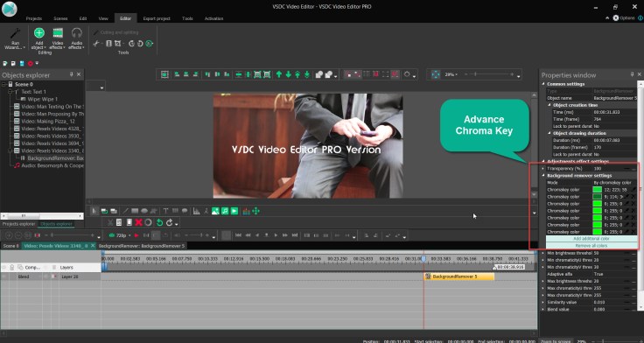
Task: Pin the Objects explorer panel
Action: [x=72, y=74]
